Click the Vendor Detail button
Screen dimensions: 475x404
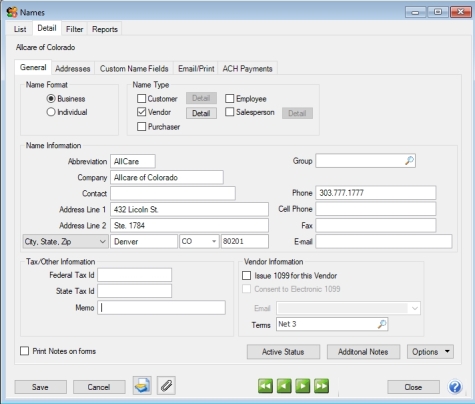[201, 113]
